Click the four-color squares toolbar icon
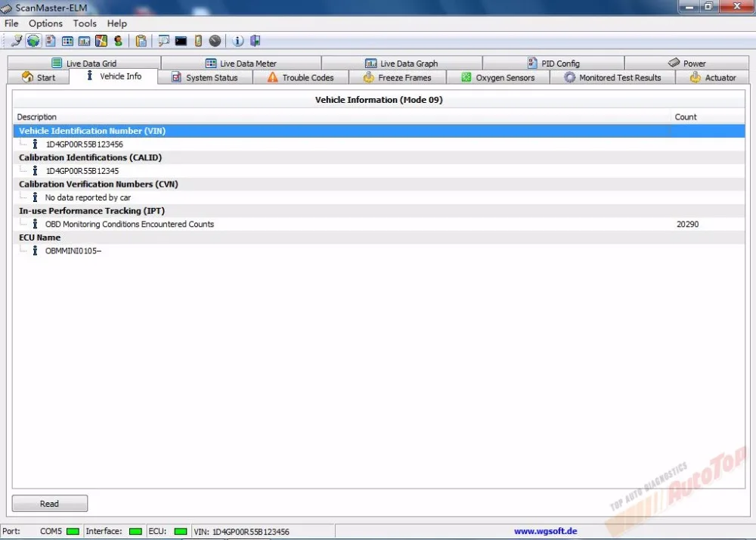The width and height of the screenshot is (756, 540). [x=101, y=41]
